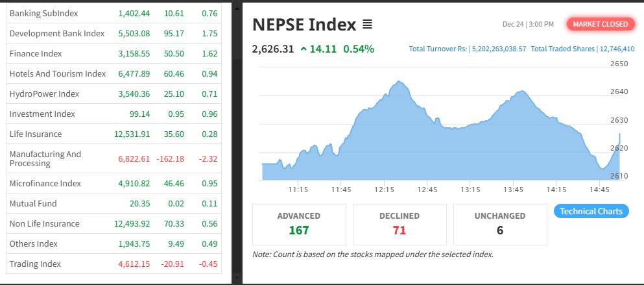Open the NEPSE Index hamburger menu icon
644x285 pixels.
point(367,25)
